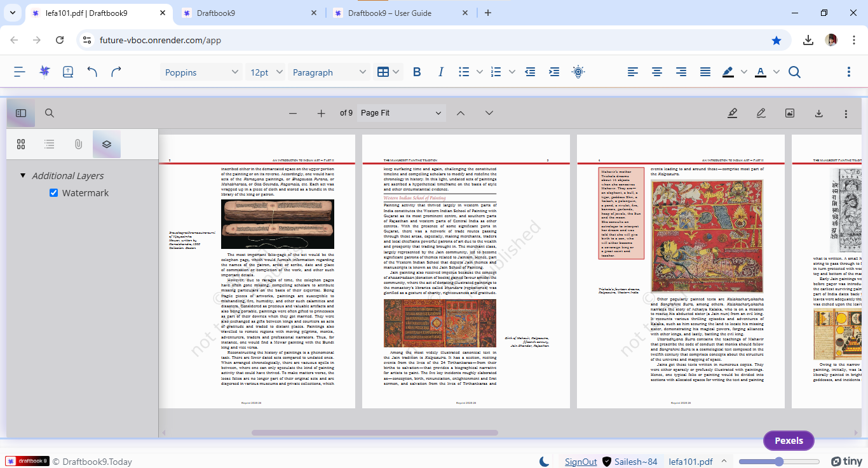
Task: Collapse the Additional Layers group
Action: [23, 175]
